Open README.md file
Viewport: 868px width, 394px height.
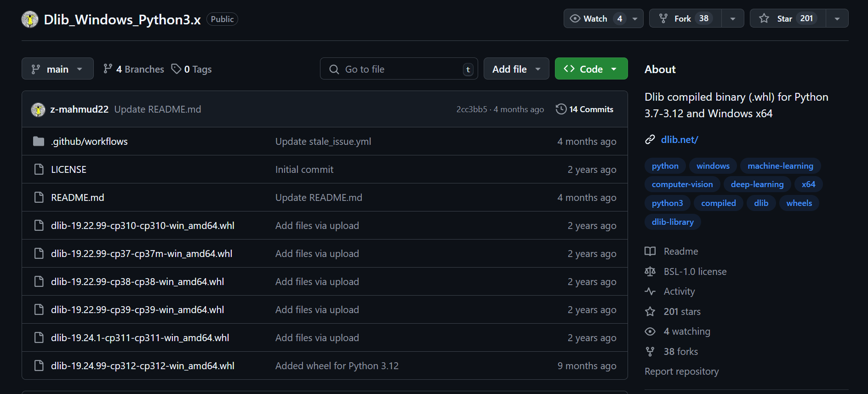(x=78, y=198)
